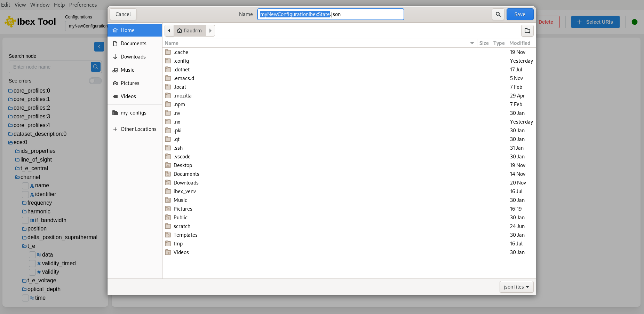Open the my_configs bookmark in the sidebar

click(x=133, y=113)
